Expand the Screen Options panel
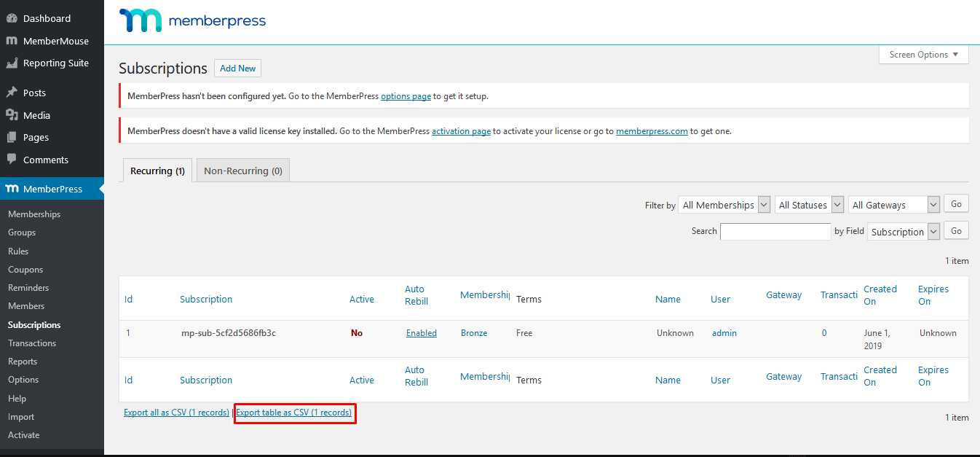 (x=924, y=55)
